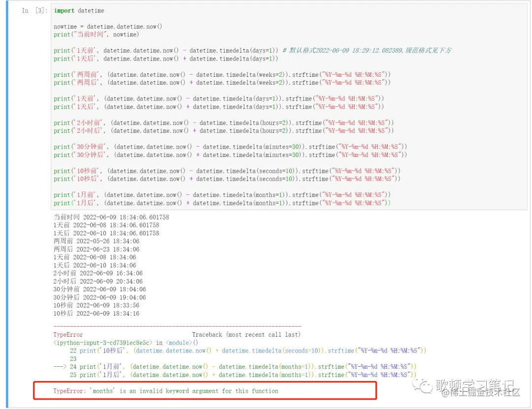Click output '2小时后 2022-06-09 20:34:06'

[98, 282]
